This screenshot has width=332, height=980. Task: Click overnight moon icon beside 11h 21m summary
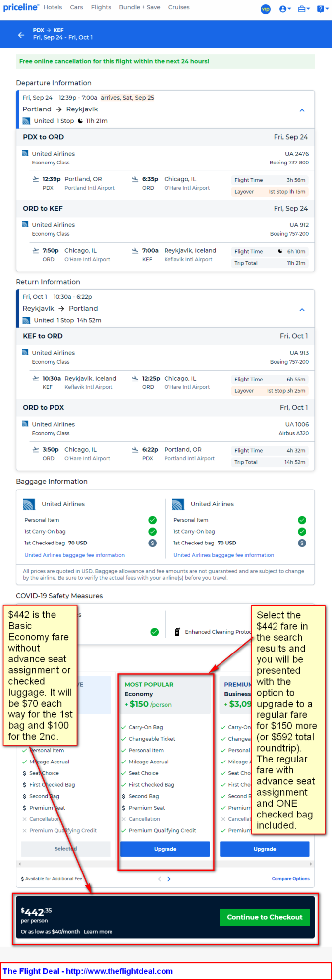pyautogui.click(x=80, y=121)
